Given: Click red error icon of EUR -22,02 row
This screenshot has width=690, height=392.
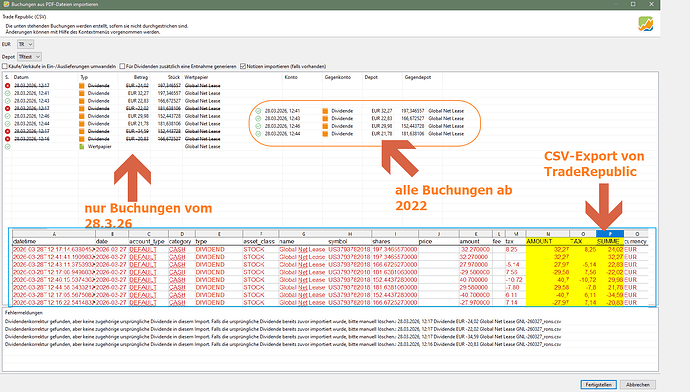Looking at the screenshot, I should coord(7,108).
